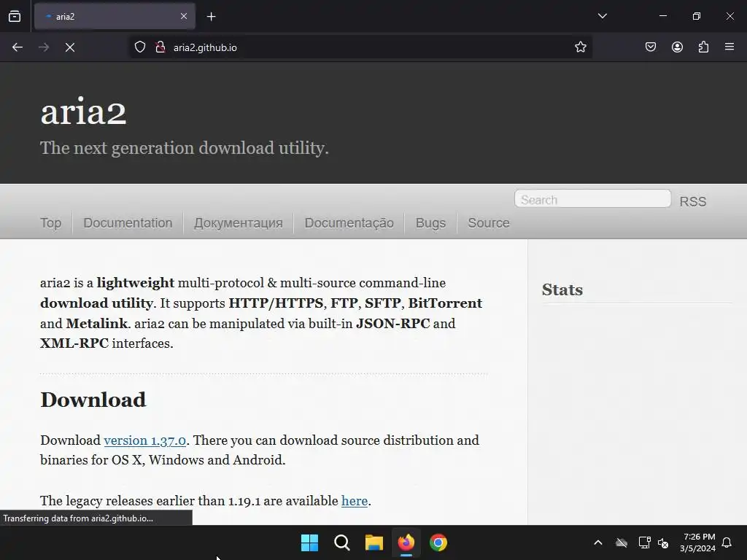
Task: Click the Stats sidebar heading
Action: tap(562, 289)
